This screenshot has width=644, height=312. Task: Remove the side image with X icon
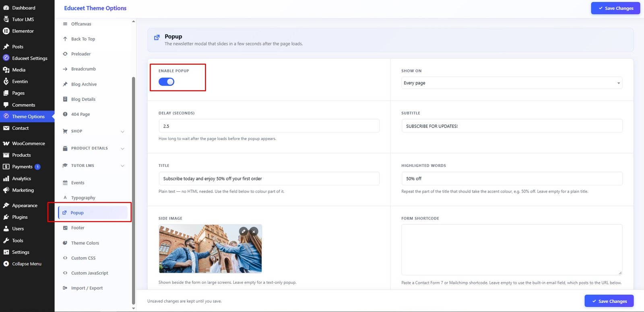pos(254,231)
